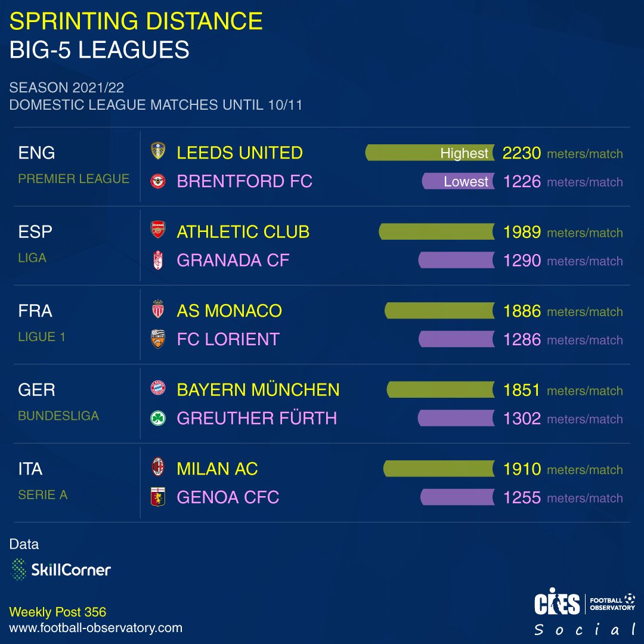Select the AS Monaco crest

[157, 310]
